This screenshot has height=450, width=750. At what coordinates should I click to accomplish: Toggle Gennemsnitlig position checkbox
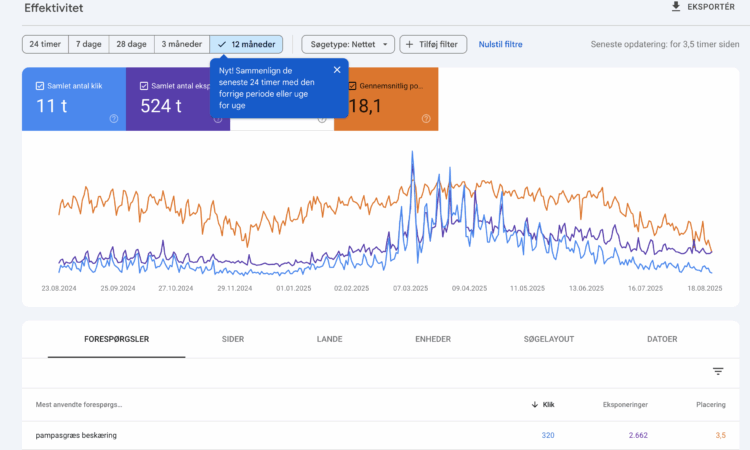point(352,86)
